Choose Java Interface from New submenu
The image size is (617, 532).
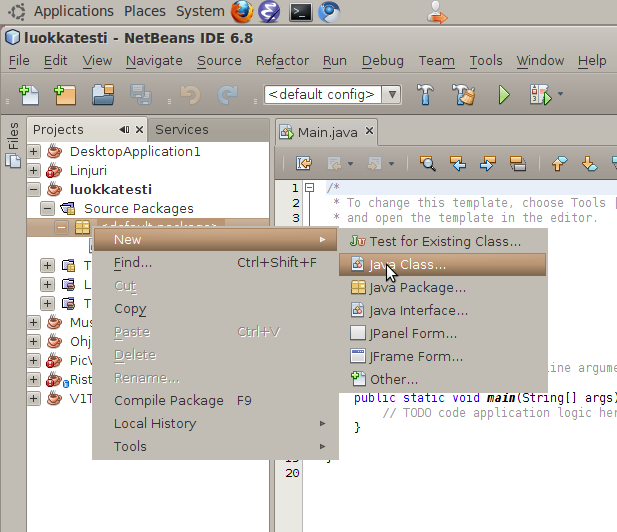pyautogui.click(x=442, y=310)
